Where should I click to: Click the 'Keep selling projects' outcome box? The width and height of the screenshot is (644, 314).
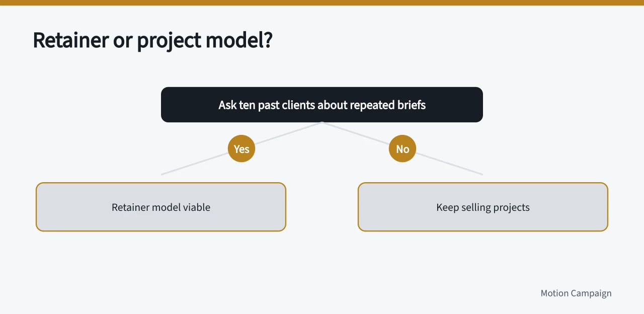(x=483, y=207)
